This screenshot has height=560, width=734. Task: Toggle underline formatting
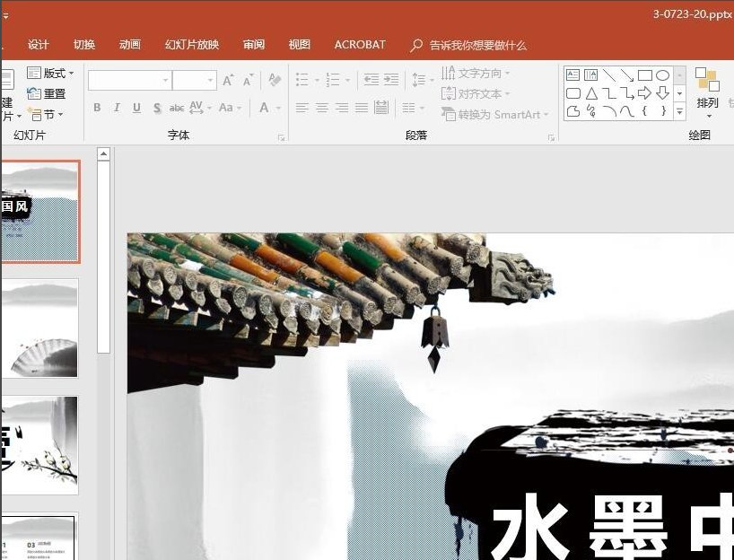click(136, 108)
